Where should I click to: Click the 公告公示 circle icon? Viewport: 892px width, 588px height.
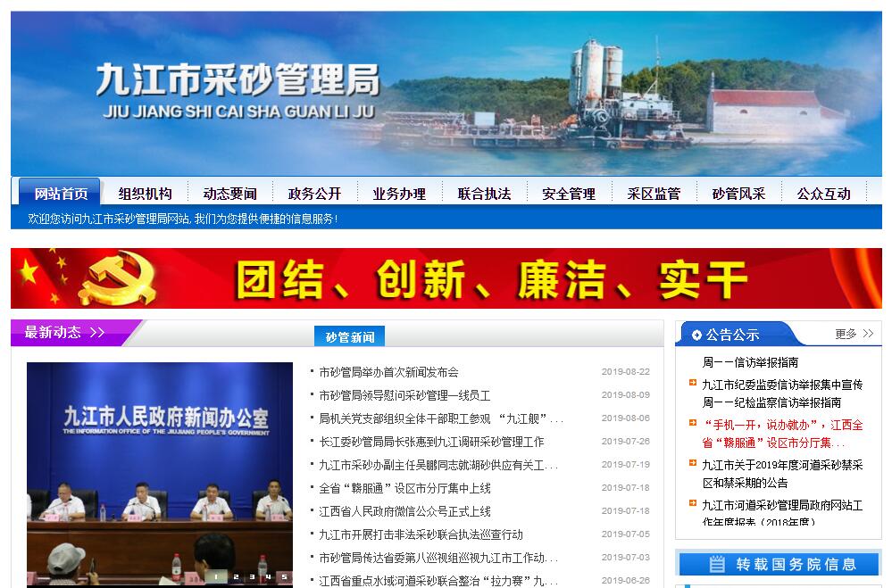point(696,335)
